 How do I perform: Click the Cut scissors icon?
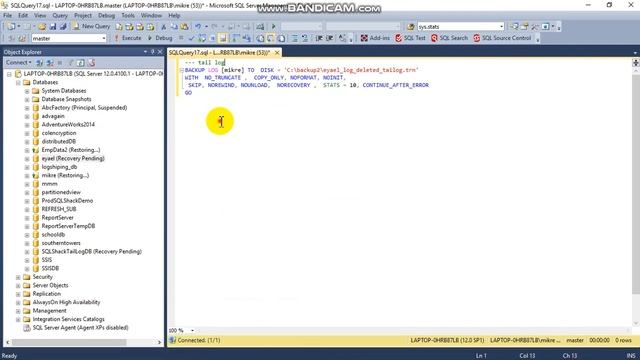pos(163,27)
